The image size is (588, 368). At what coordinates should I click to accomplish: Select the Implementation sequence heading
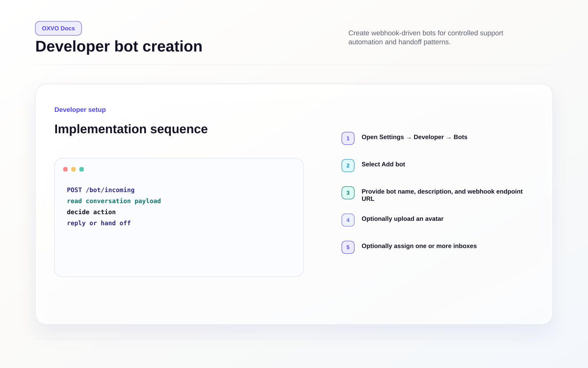coord(131,129)
